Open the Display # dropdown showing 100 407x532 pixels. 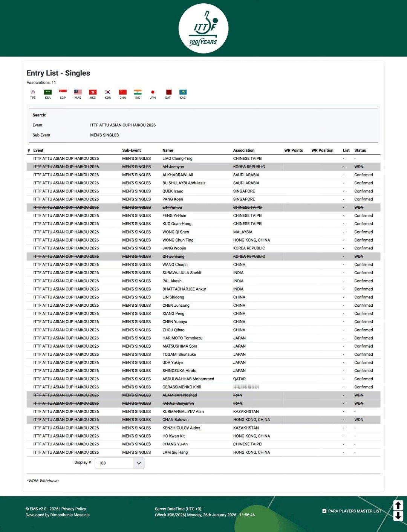click(x=120, y=463)
